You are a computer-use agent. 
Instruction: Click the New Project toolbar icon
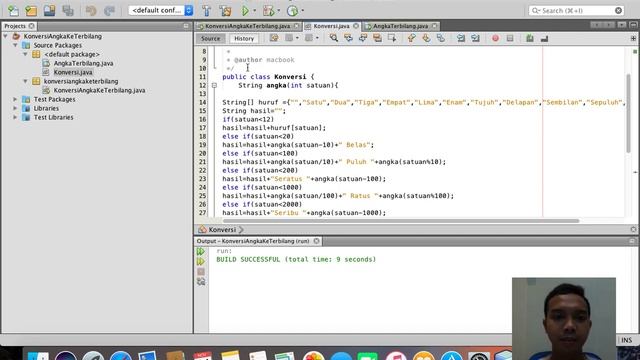31,11
